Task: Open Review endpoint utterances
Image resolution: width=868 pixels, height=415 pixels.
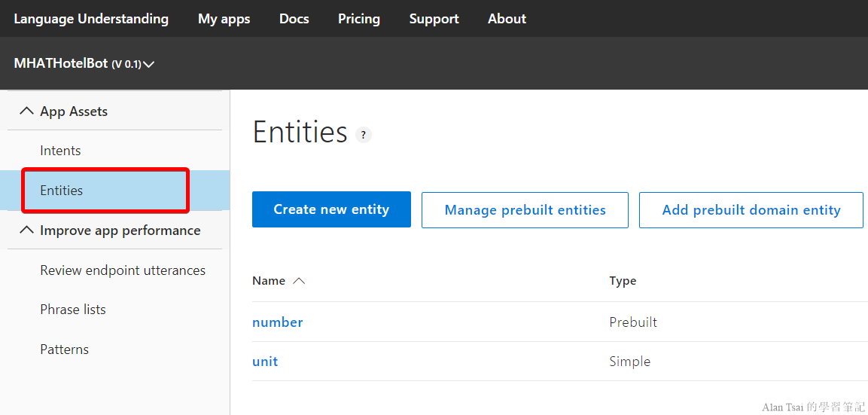Action: coord(123,270)
